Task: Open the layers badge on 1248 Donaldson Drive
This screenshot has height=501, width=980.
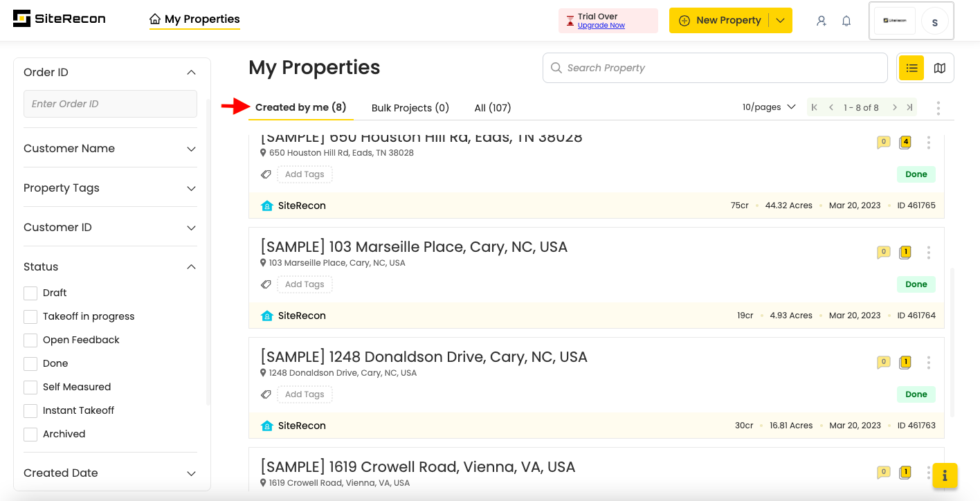Action: (905, 362)
